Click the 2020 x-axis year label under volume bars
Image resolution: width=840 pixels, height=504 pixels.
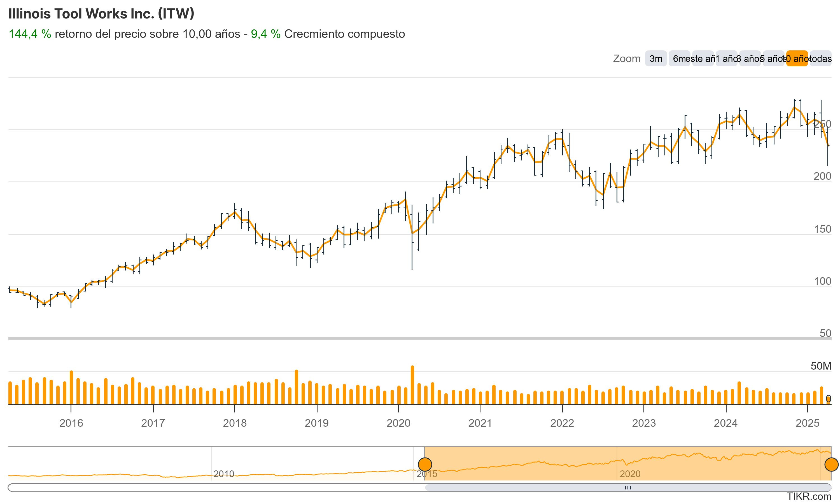click(x=398, y=423)
